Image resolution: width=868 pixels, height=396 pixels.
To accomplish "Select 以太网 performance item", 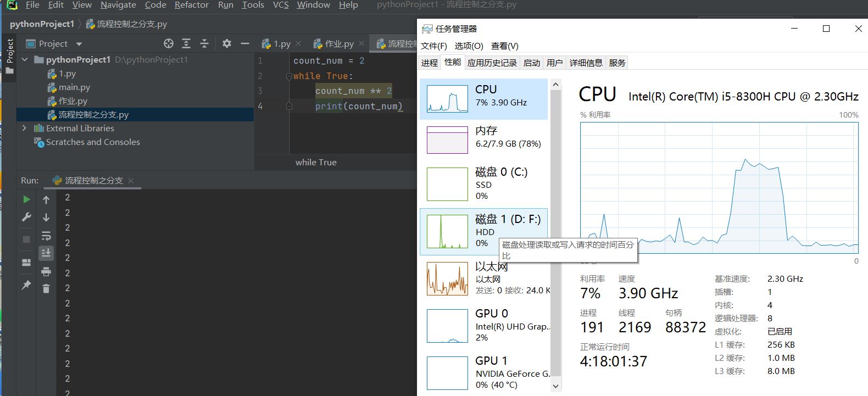I will tap(484, 278).
